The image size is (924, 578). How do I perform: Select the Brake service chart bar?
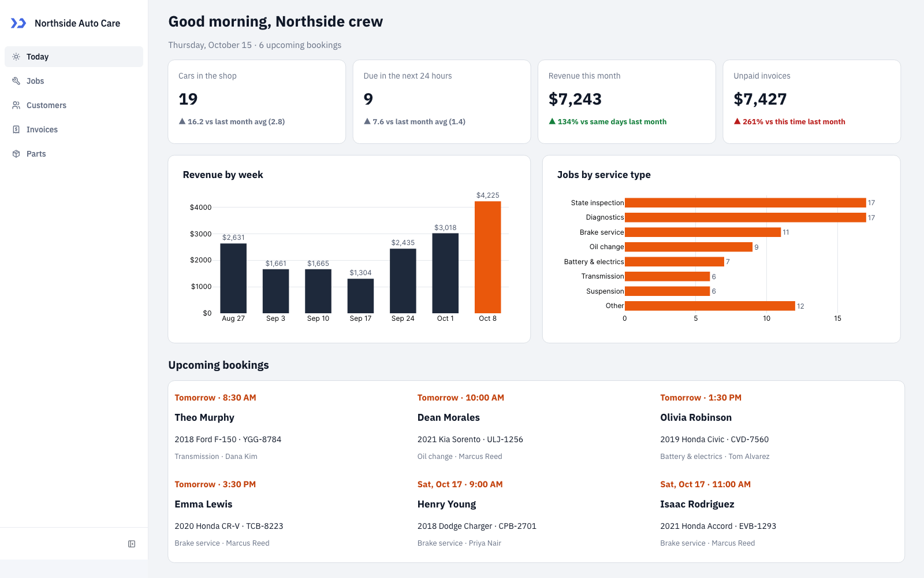coord(703,232)
